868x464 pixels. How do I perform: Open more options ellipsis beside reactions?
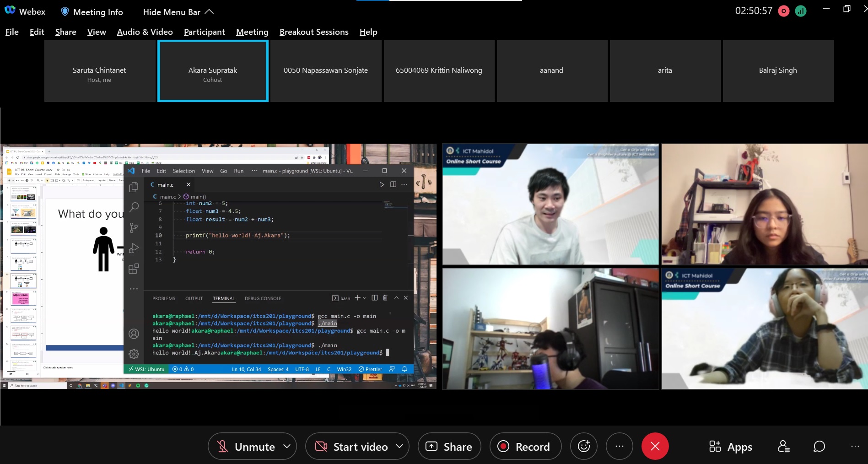coord(619,446)
